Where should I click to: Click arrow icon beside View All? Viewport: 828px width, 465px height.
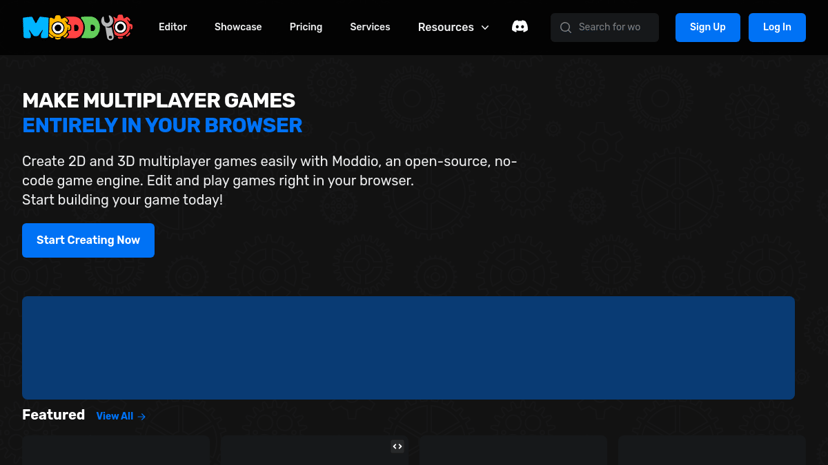[x=142, y=416]
